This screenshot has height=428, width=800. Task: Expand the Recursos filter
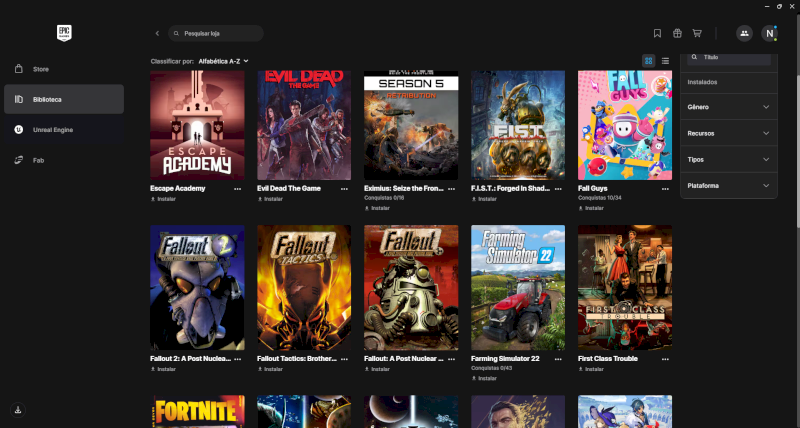coord(728,132)
